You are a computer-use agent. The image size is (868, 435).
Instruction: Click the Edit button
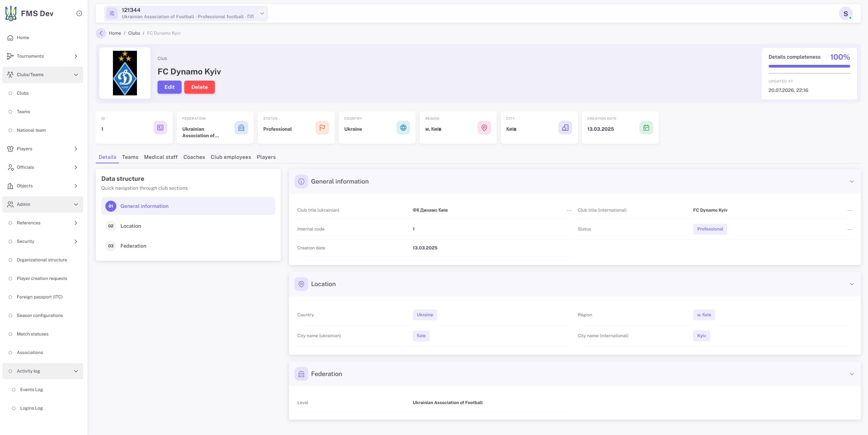(x=170, y=87)
